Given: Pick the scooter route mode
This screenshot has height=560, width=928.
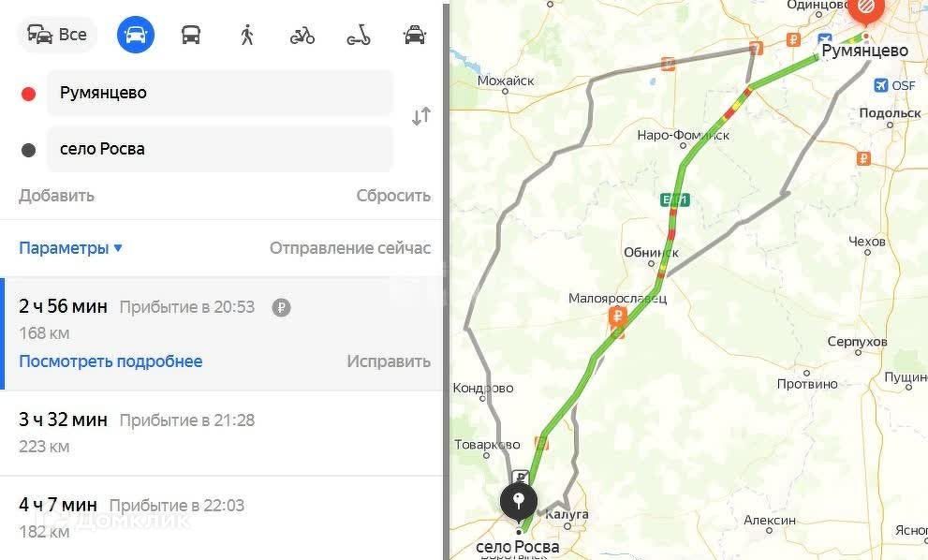Looking at the screenshot, I should (x=358, y=36).
